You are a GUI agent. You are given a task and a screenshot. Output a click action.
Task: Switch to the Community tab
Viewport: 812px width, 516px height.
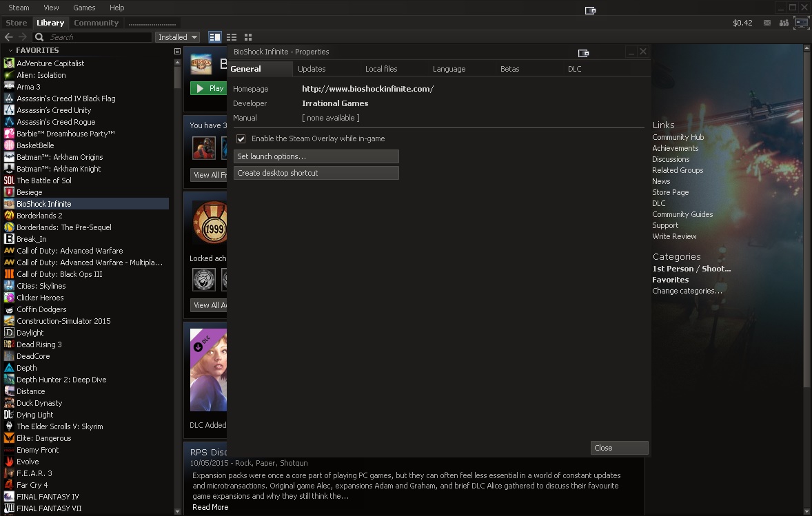[96, 23]
